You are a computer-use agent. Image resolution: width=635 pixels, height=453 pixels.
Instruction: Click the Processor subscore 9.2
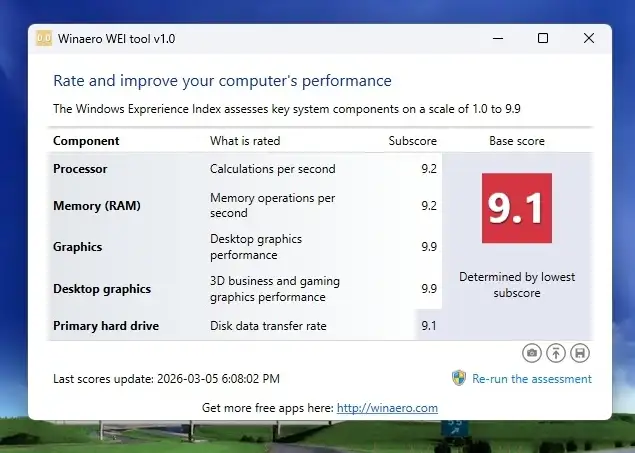pyautogui.click(x=429, y=169)
